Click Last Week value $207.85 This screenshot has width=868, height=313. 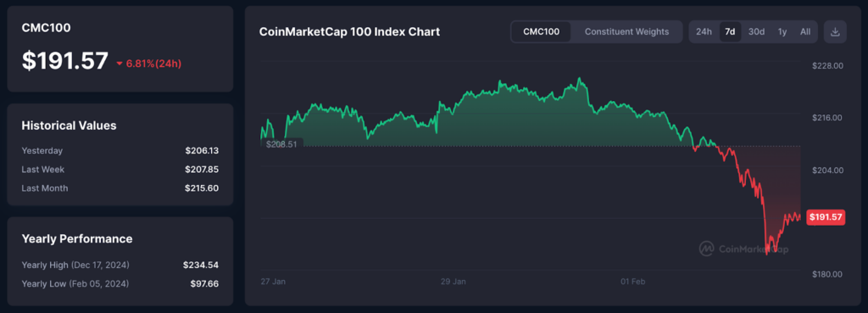click(202, 170)
